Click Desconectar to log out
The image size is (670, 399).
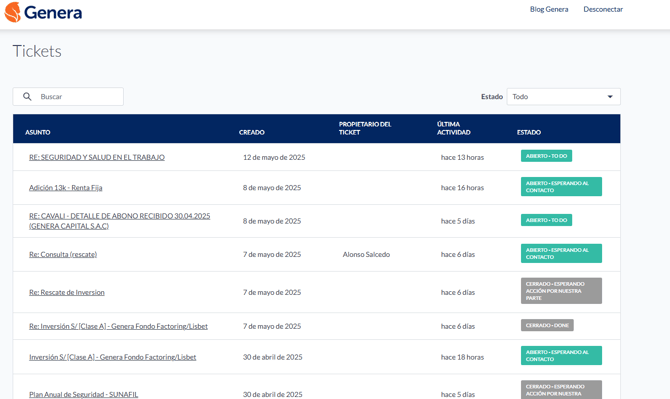tap(603, 9)
